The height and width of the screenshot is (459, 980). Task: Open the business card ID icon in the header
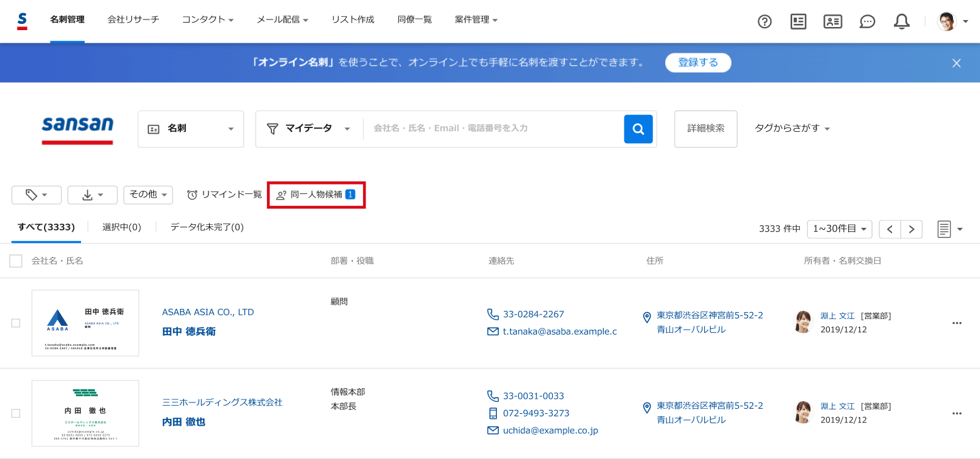pos(833,22)
